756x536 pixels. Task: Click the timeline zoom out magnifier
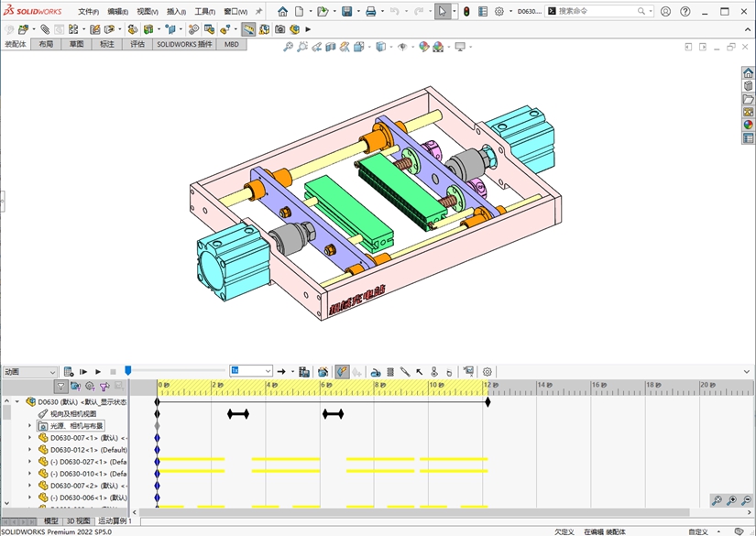747,500
